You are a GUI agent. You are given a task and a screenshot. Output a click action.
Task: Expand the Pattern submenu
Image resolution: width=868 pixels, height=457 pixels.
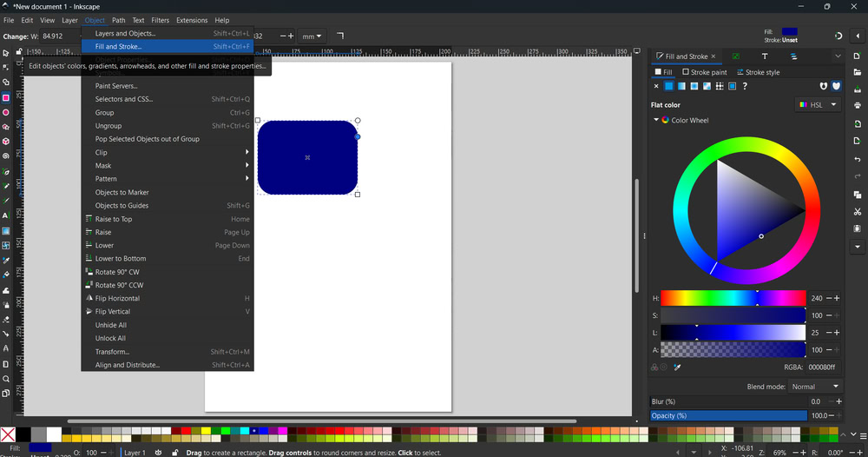pos(168,179)
